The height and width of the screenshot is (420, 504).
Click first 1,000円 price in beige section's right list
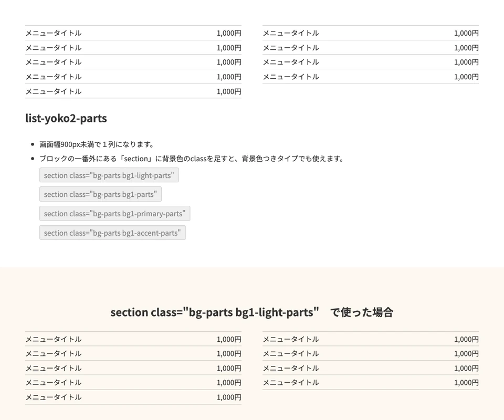point(466,339)
